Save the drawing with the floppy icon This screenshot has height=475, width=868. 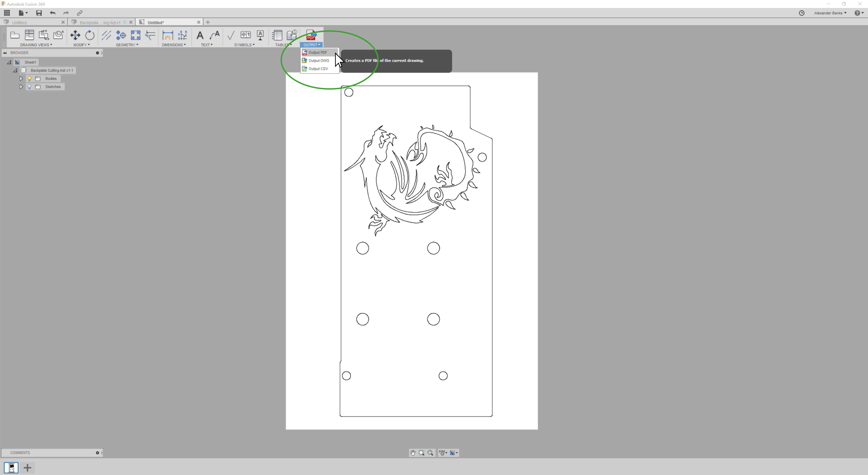(39, 13)
